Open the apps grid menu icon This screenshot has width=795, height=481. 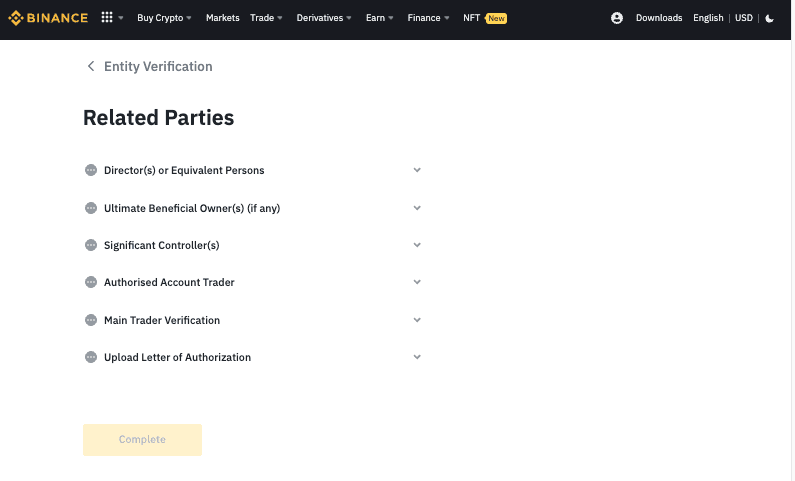[x=107, y=17]
